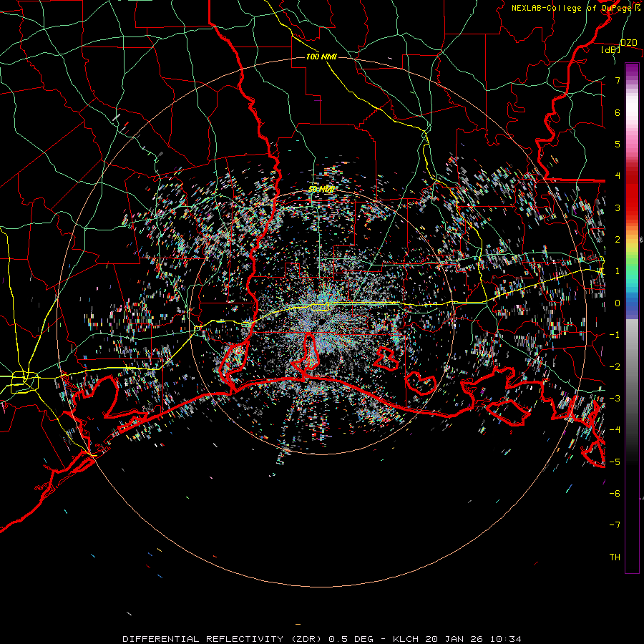Click the 7 value on color scale

[x=618, y=80]
